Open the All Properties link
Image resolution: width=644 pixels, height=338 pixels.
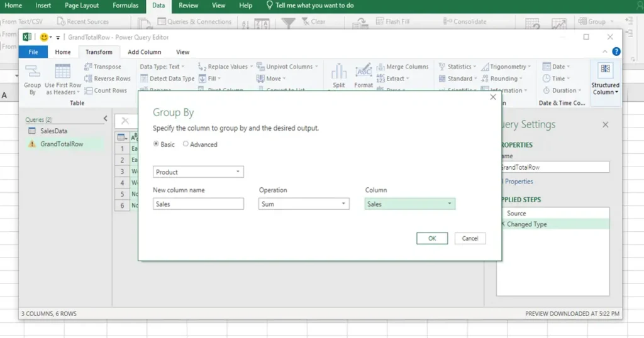pyautogui.click(x=517, y=182)
